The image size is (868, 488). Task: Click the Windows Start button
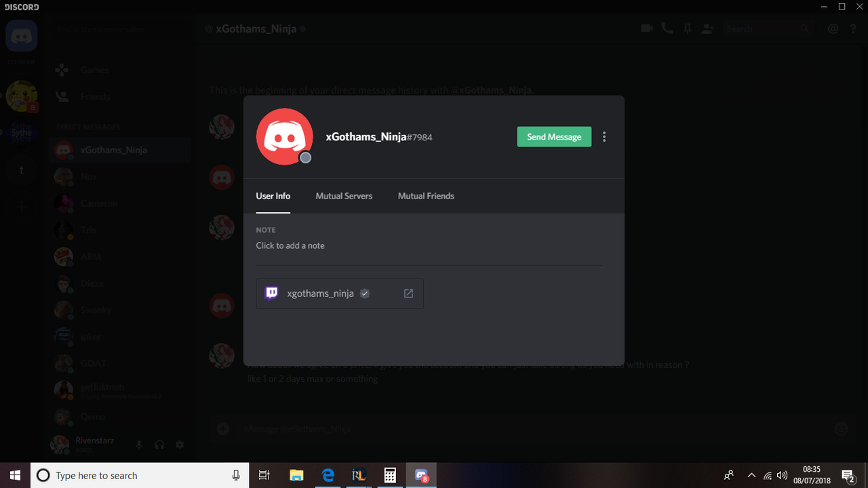[x=15, y=475]
